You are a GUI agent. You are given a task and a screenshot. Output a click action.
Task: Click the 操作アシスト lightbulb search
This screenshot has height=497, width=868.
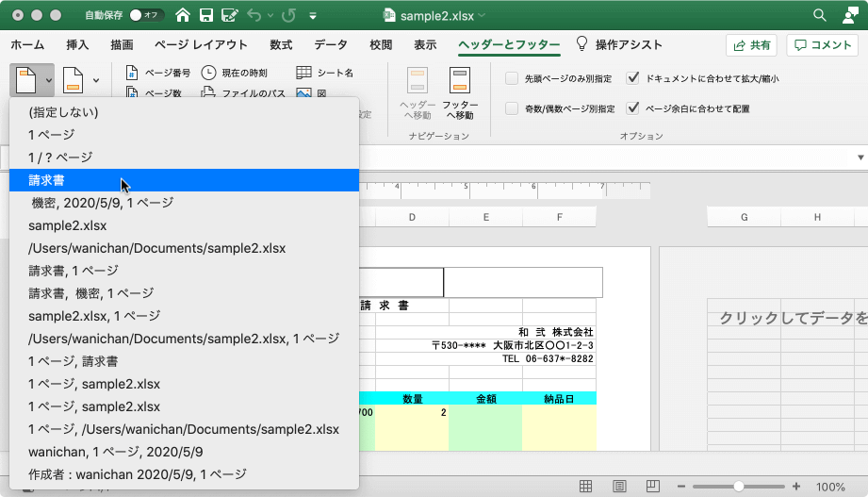(x=619, y=45)
